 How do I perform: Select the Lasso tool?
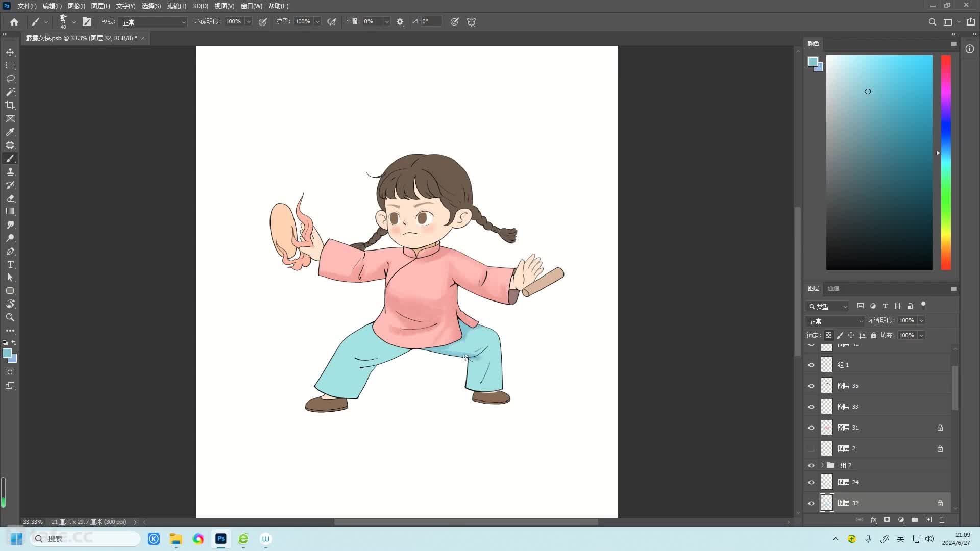[x=10, y=79]
